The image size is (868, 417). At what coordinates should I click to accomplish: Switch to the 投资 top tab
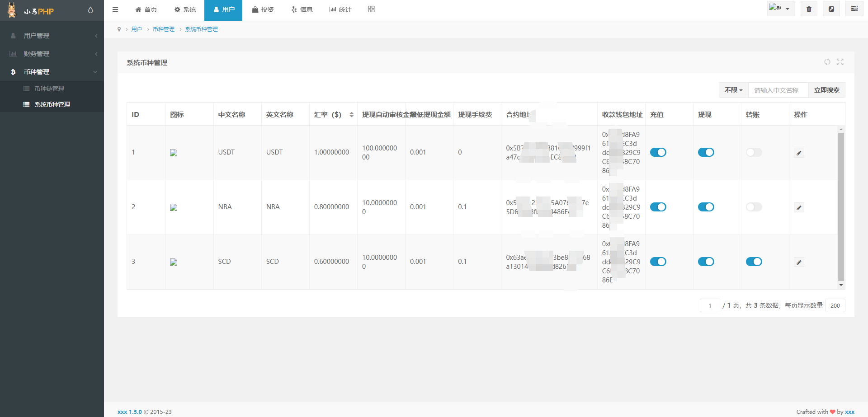[x=263, y=9]
